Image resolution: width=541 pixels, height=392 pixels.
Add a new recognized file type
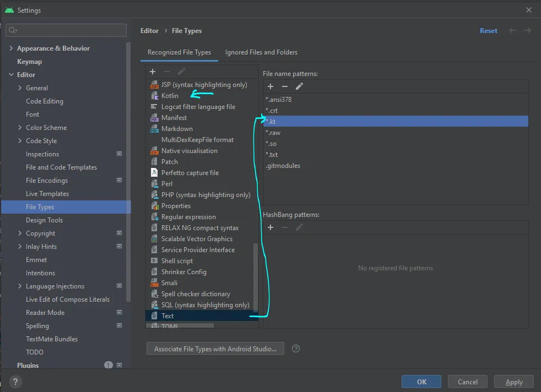[x=153, y=72]
